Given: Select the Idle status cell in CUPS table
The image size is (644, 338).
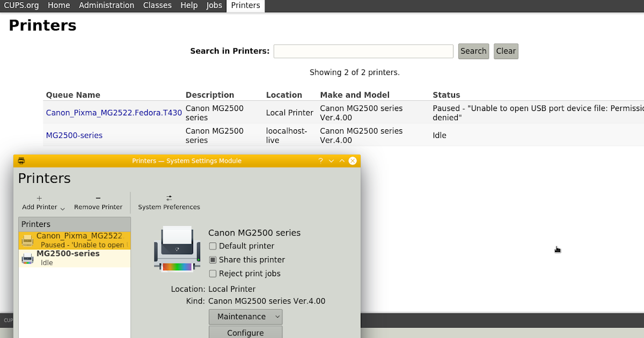Looking at the screenshot, I should click(x=440, y=135).
